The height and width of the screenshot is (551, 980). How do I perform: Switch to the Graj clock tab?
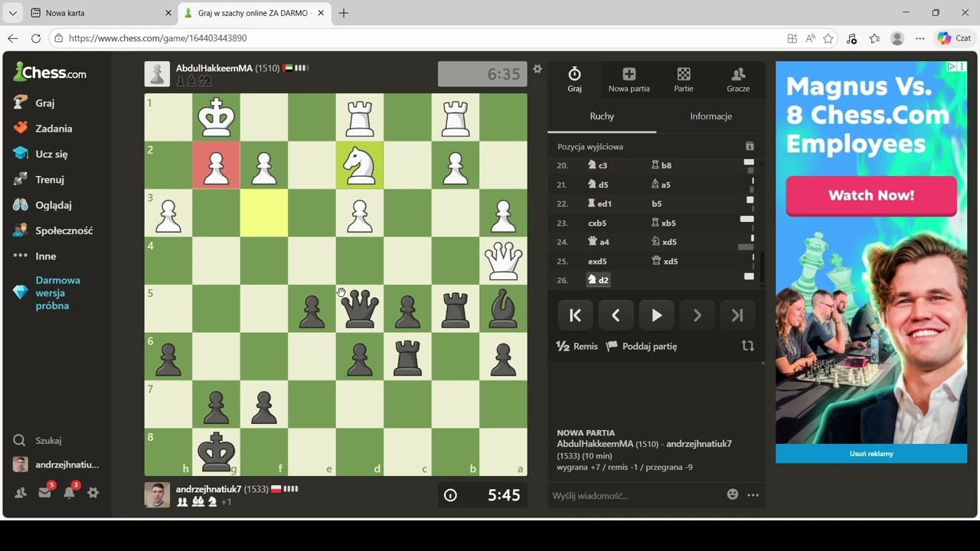tap(574, 80)
